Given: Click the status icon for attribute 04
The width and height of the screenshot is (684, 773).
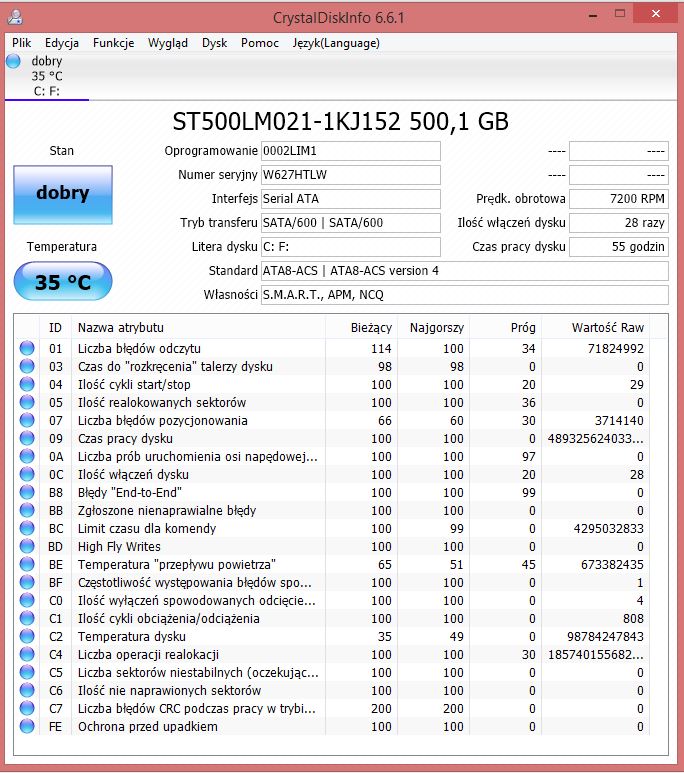Looking at the screenshot, I should point(27,384).
